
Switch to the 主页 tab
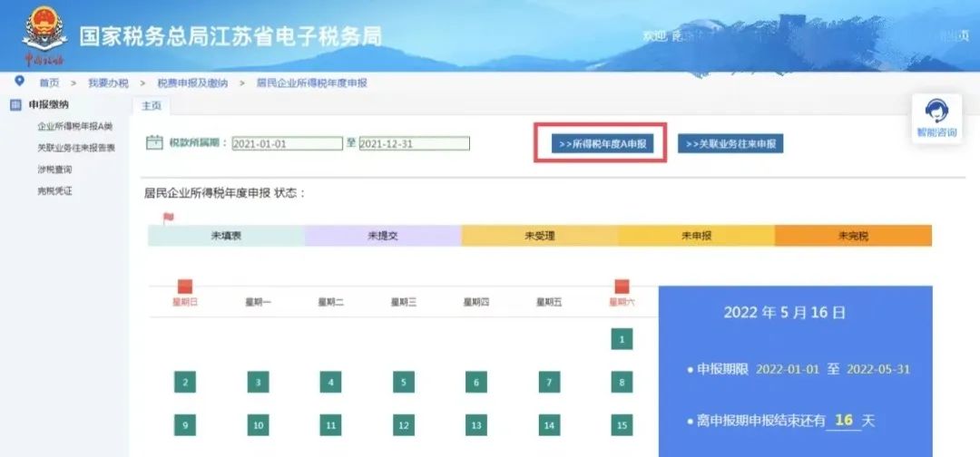tap(152, 106)
